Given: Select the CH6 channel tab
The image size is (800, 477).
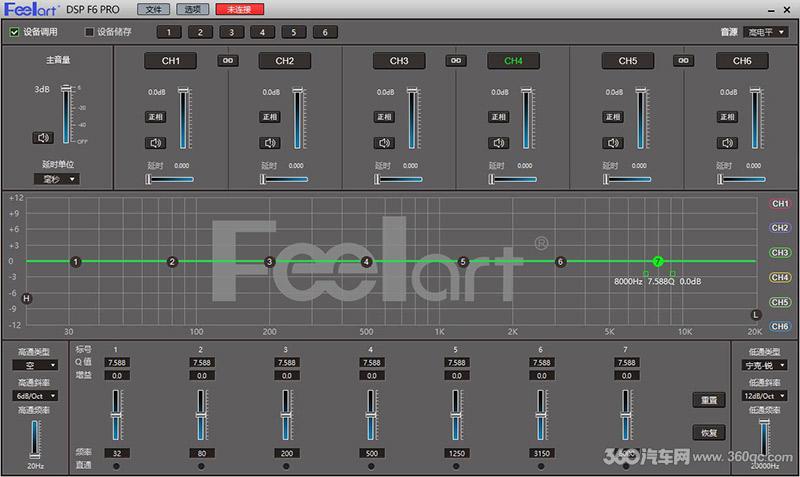Looking at the screenshot, I should [742, 61].
